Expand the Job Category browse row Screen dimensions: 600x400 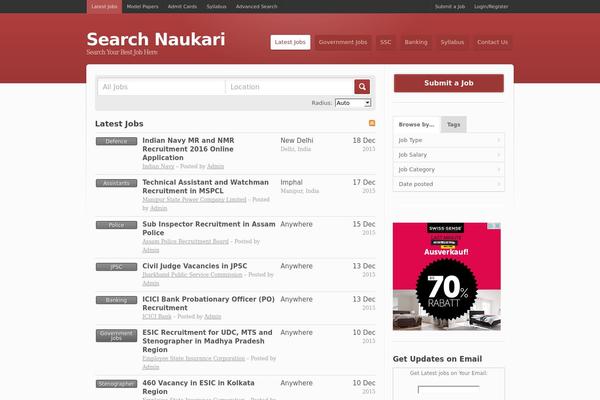pos(449,169)
